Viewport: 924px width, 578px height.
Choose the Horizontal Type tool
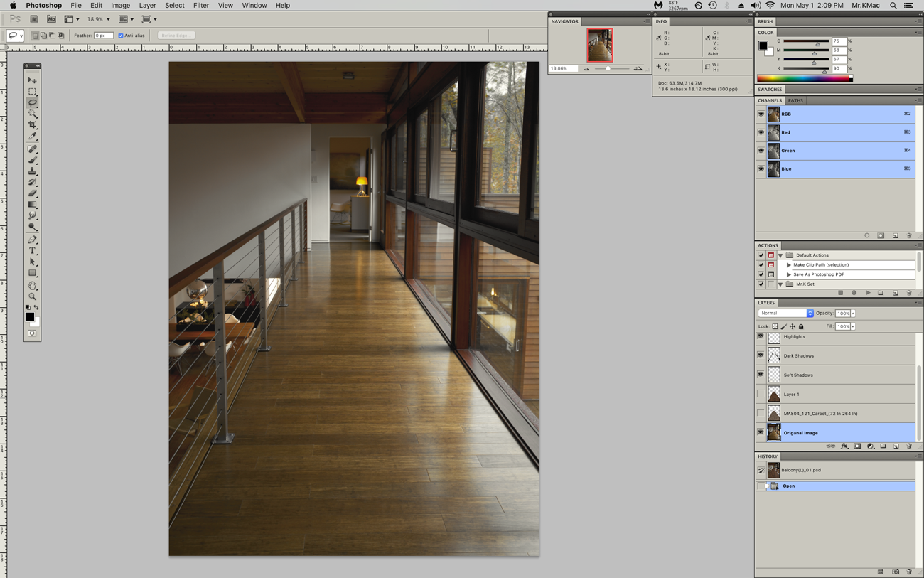coord(32,251)
